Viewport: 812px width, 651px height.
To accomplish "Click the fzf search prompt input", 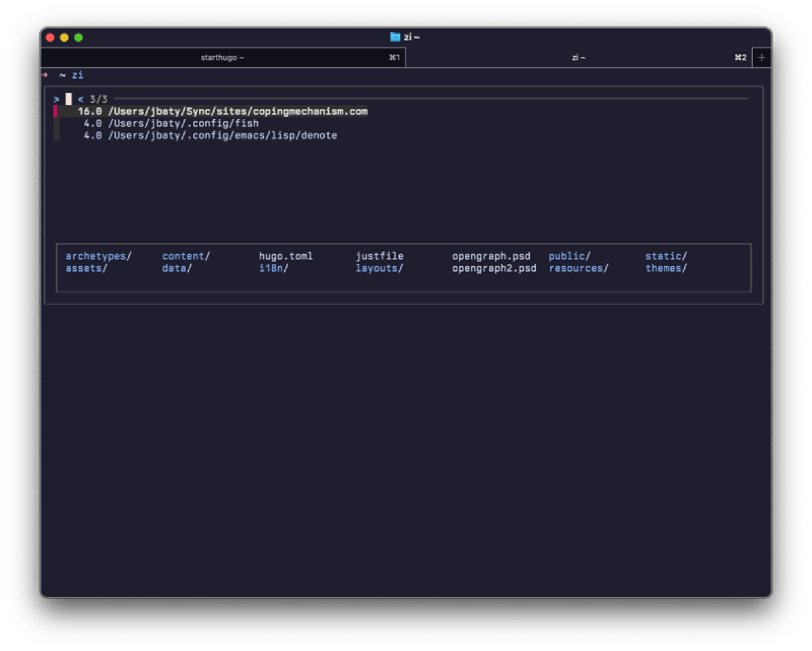I will coord(69,99).
